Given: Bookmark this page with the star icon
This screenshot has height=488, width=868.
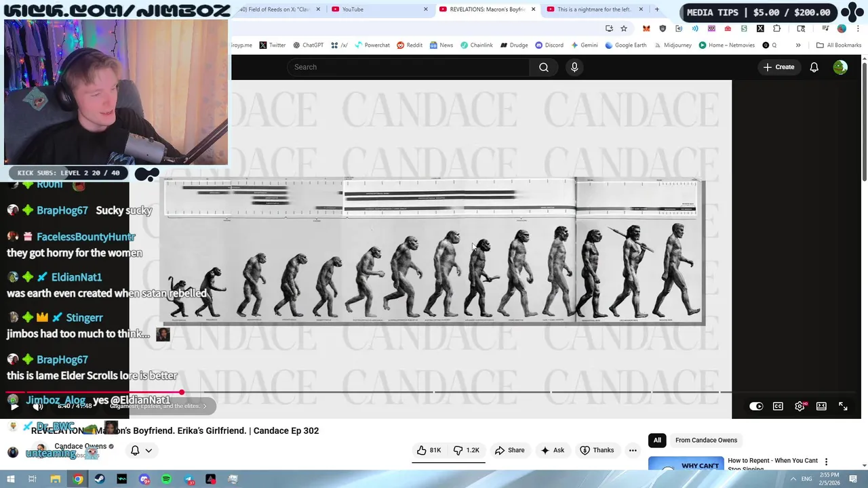Looking at the screenshot, I should 624,28.
